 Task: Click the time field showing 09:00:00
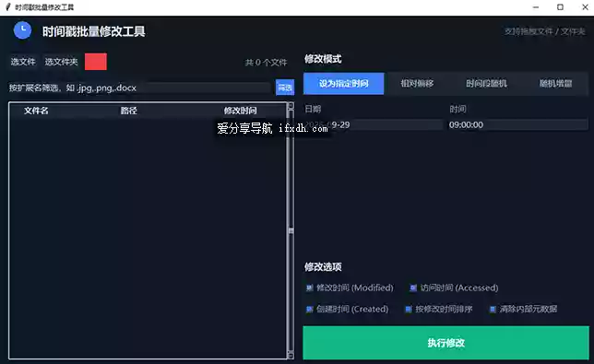(518, 124)
